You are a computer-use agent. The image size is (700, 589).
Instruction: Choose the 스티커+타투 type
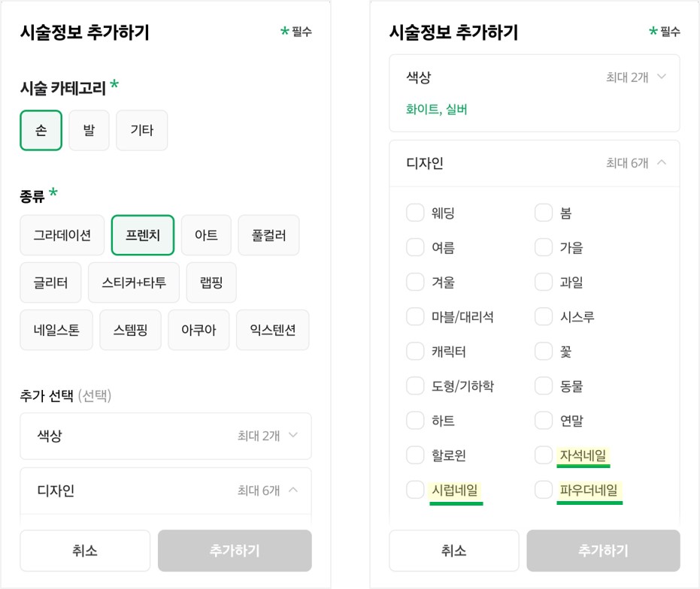pyautogui.click(x=133, y=282)
